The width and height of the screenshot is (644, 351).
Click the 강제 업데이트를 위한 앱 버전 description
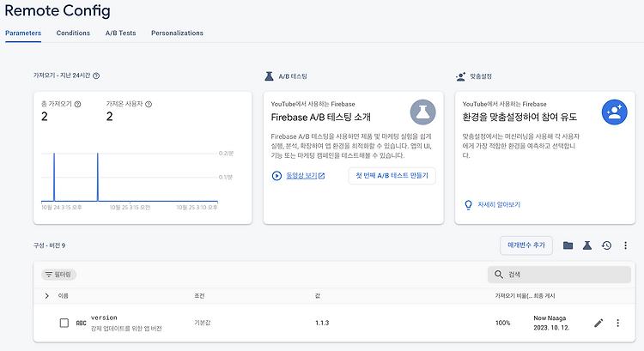pyautogui.click(x=126, y=329)
